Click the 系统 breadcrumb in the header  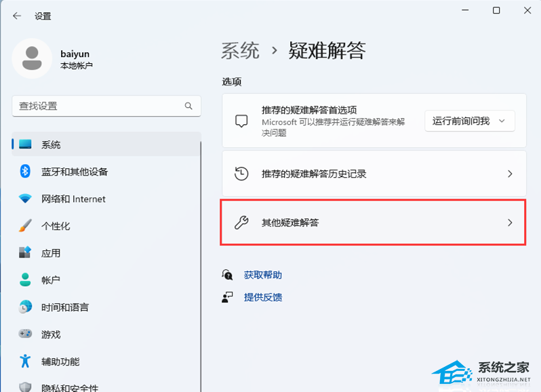(x=240, y=50)
